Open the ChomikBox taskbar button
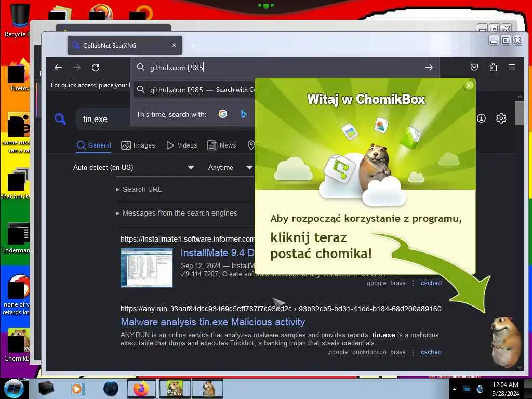Screen dimensions: 532x399 175,389
